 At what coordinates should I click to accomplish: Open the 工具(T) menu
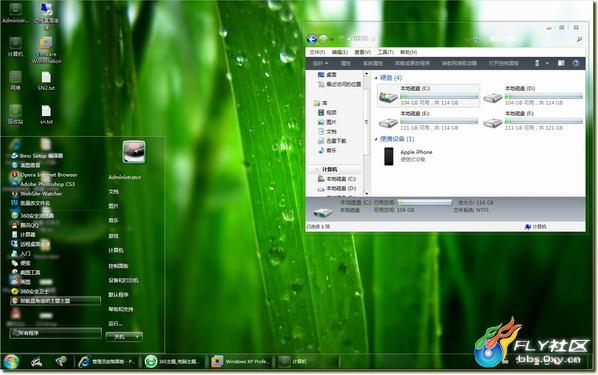tap(385, 52)
